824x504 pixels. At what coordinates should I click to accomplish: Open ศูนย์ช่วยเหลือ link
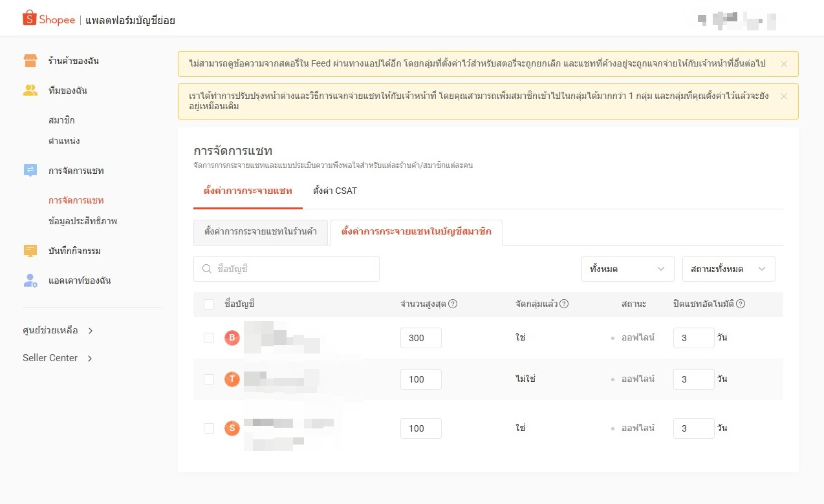click(50, 331)
